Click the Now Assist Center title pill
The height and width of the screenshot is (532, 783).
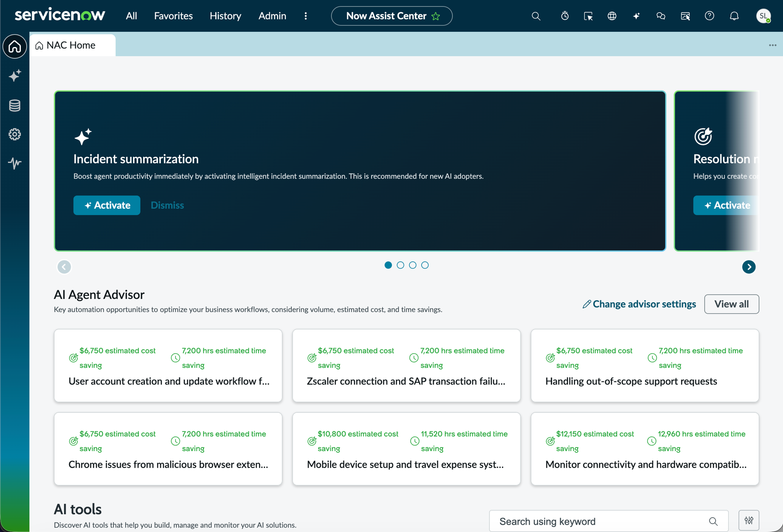[x=391, y=16]
